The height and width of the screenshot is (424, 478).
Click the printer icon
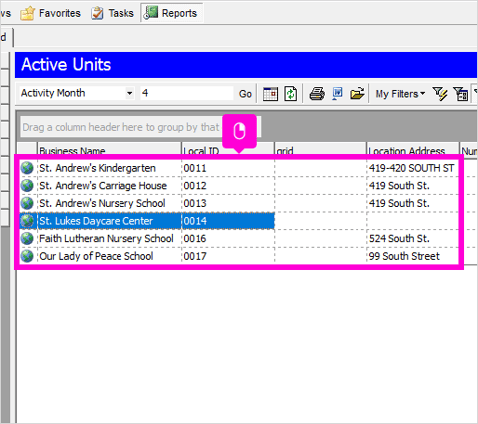(x=317, y=94)
